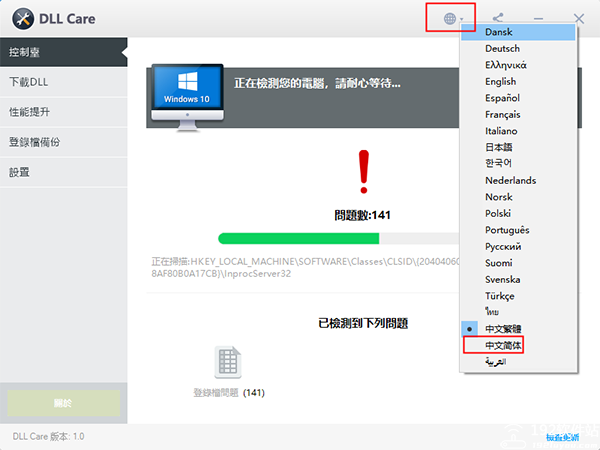
Task: Select English language
Action: (x=518, y=82)
